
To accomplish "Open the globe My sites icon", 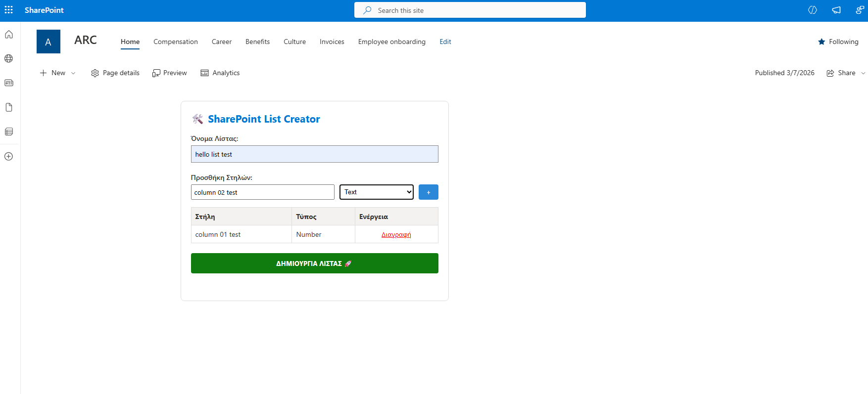I will point(9,58).
